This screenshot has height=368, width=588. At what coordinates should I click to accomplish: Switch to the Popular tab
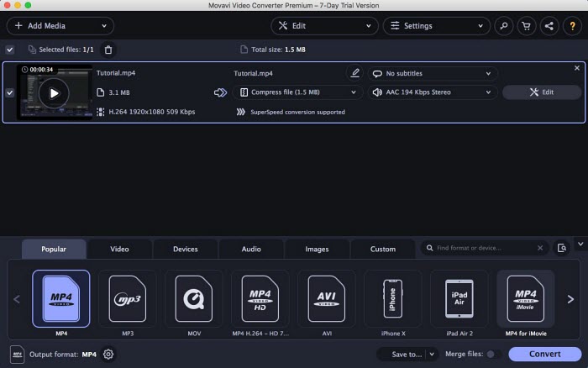54,249
